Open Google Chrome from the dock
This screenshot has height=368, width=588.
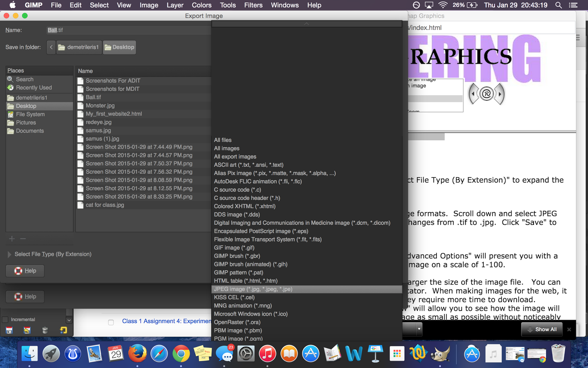(181, 354)
